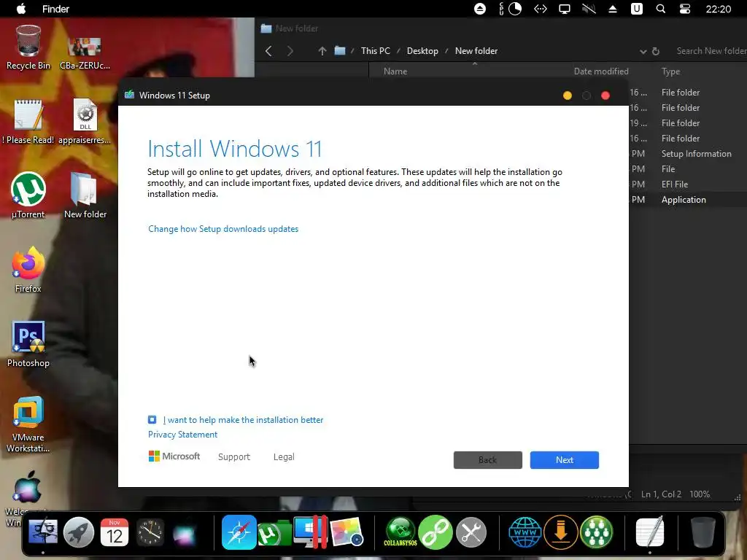Viewport: 747px width, 560px height.
Task: Click the muted volume menu bar icon
Action: pyautogui.click(x=589, y=9)
